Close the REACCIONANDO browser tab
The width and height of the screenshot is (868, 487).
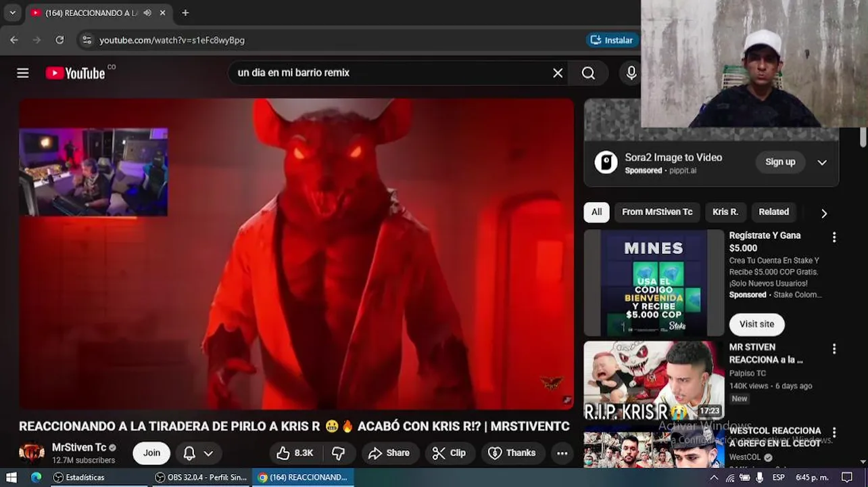[x=162, y=13]
